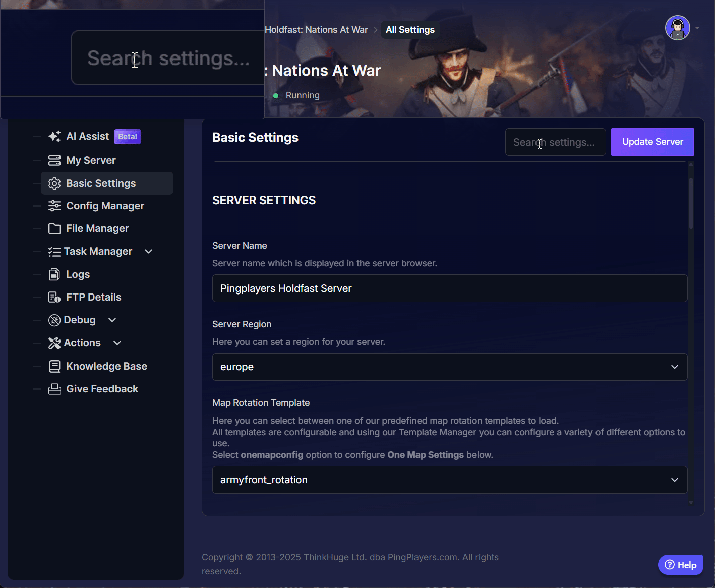Click the Beta! badge
Screen dimensions: 715x588
coord(128,137)
